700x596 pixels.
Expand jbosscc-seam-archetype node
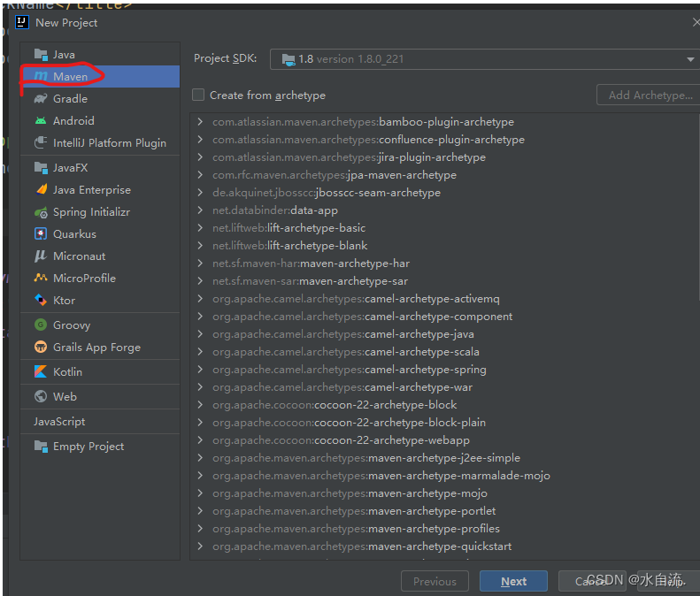pos(200,192)
